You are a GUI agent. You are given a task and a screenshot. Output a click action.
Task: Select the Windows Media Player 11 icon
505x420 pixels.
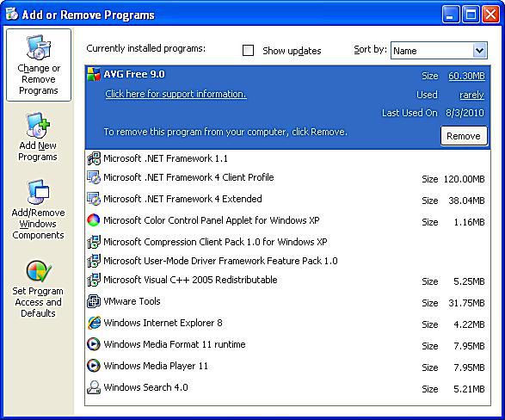(x=94, y=366)
